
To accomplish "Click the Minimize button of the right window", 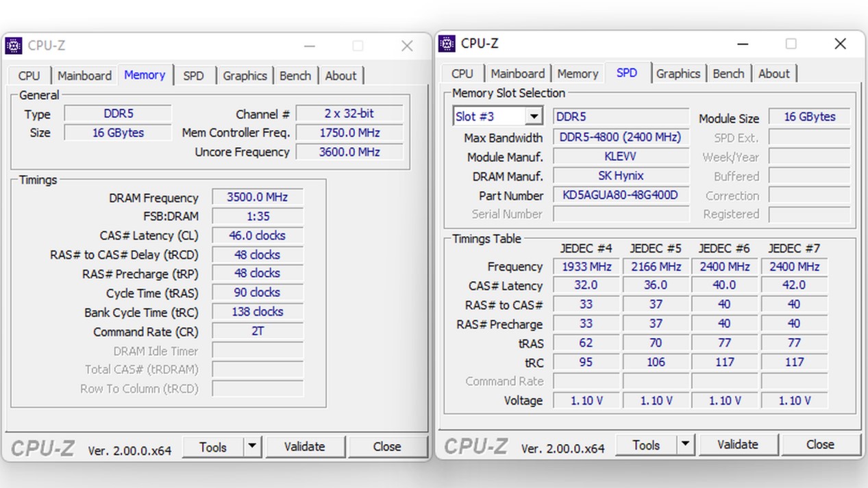I will click(743, 43).
